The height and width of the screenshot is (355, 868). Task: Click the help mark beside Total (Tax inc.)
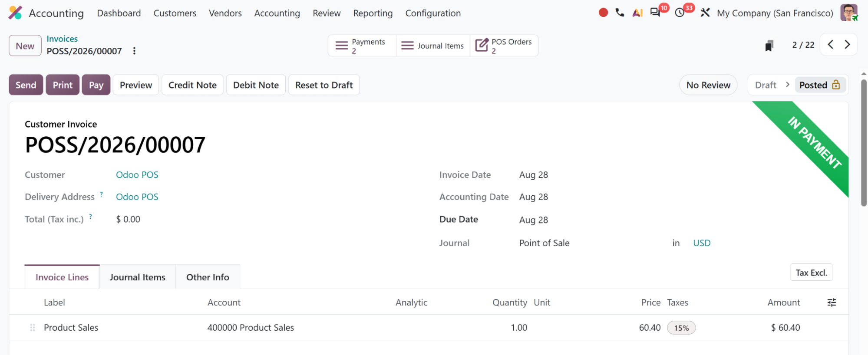point(90,217)
